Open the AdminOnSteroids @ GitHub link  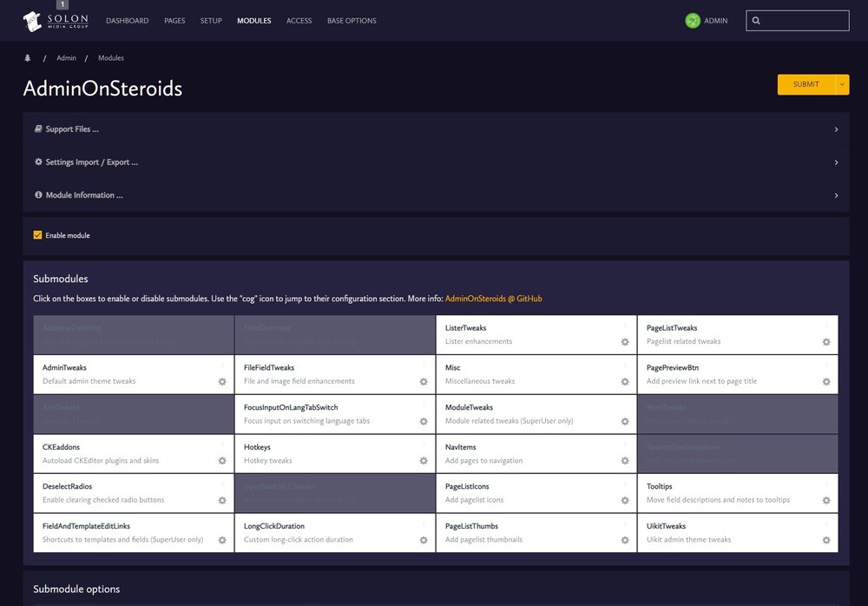(493, 299)
